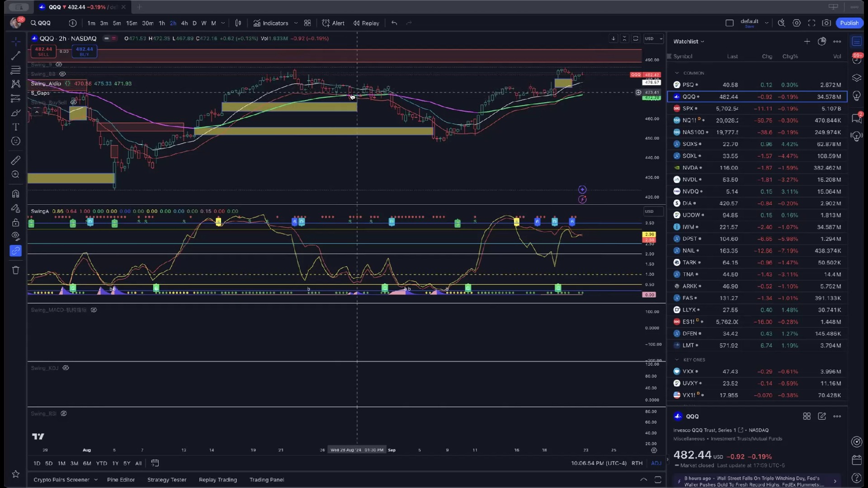Switch to the 4h timeframe
868x488 pixels.
point(184,23)
